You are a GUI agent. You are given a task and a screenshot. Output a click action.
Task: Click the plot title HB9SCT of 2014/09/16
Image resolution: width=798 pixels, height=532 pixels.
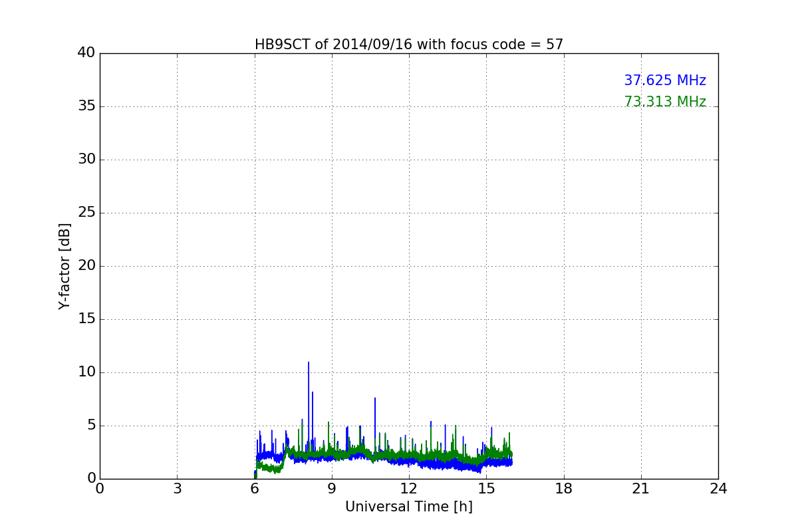pyautogui.click(x=409, y=45)
